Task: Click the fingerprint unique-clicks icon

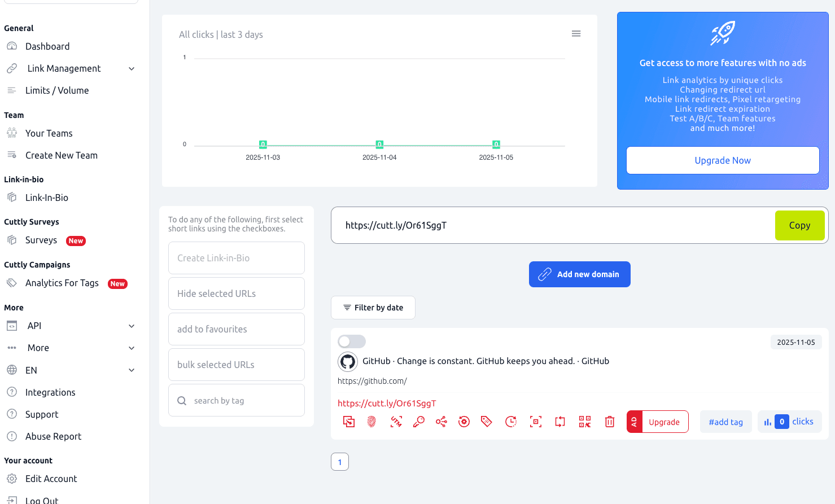Action: (371, 422)
